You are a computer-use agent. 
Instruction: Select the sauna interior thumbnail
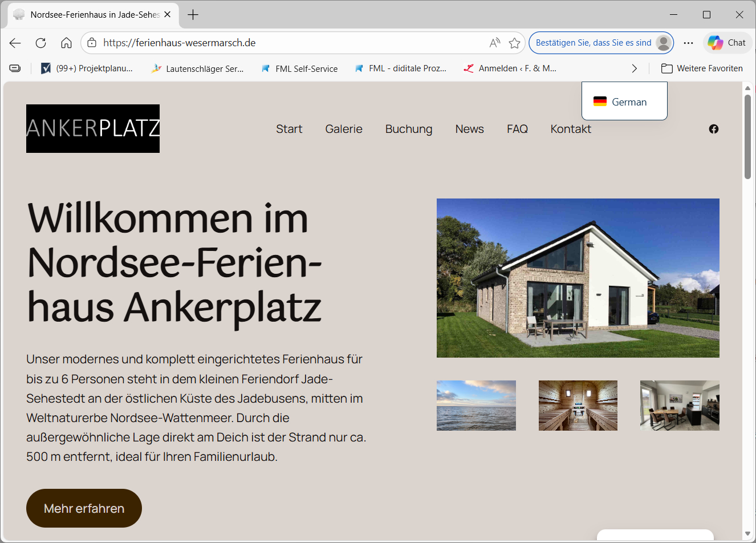(x=578, y=406)
